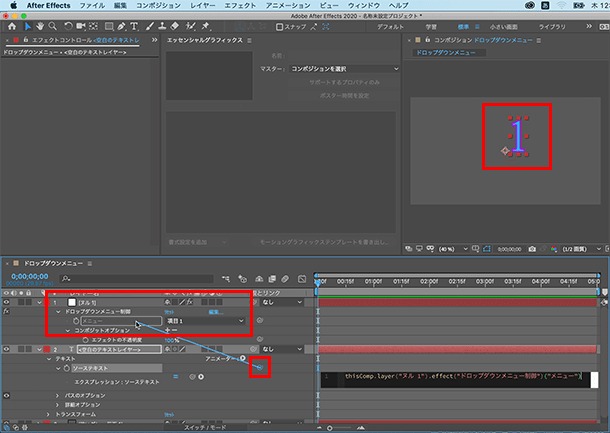
Task: Click the shy layers icon in timeline header
Action: point(259,279)
